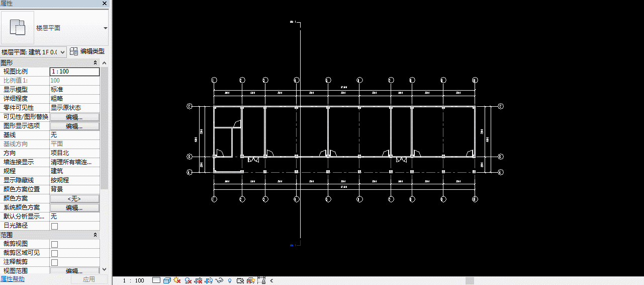The width and height of the screenshot is (644, 285).
Task: Click the 编辑类型 edit type button
Action: pyautogui.click(x=87, y=51)
